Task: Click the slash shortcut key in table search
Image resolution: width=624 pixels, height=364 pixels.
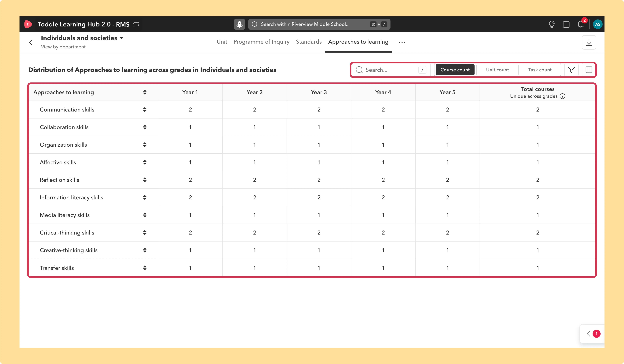Action: pos(422,70)
